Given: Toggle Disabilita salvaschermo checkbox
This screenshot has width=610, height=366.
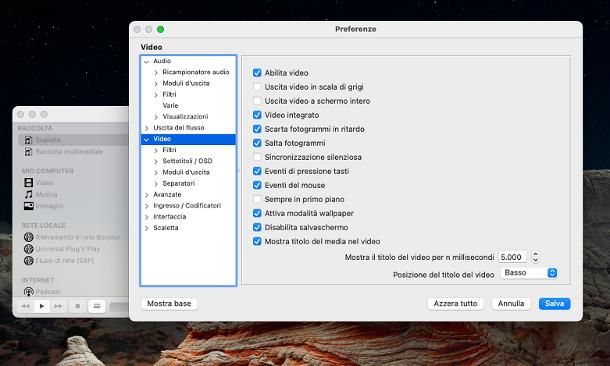Looking at the screenshot, I should 257,227.
